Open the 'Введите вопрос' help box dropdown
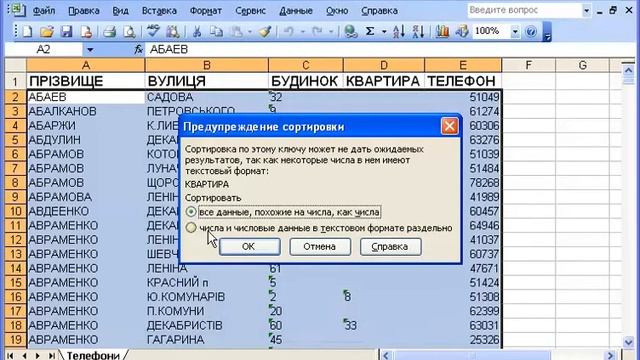Image resolution: width=640 pixels, height=360 pixels. (587, 10)
